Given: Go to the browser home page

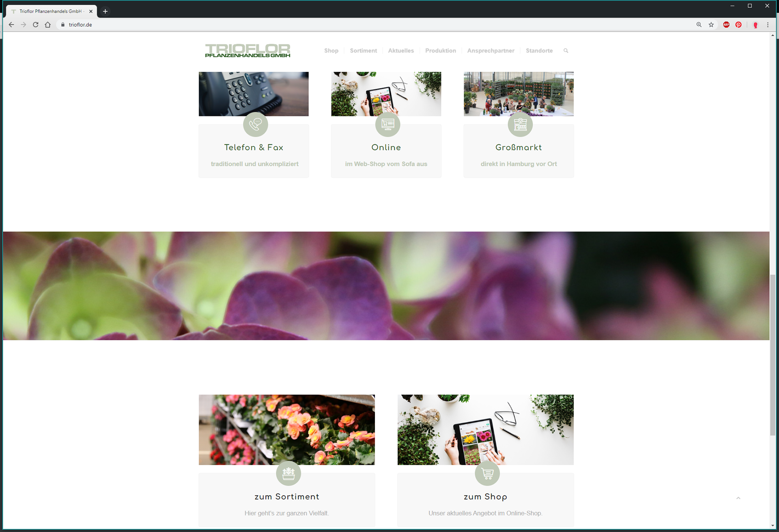Looking at the screenshot, I should coord(48,25).
